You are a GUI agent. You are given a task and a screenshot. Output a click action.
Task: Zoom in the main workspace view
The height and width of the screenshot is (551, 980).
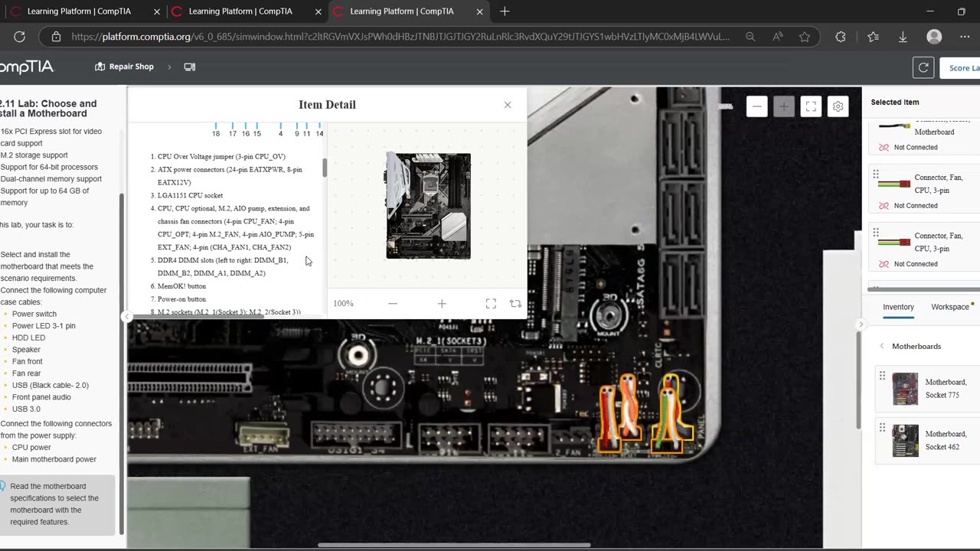click(x=783, y=106)
